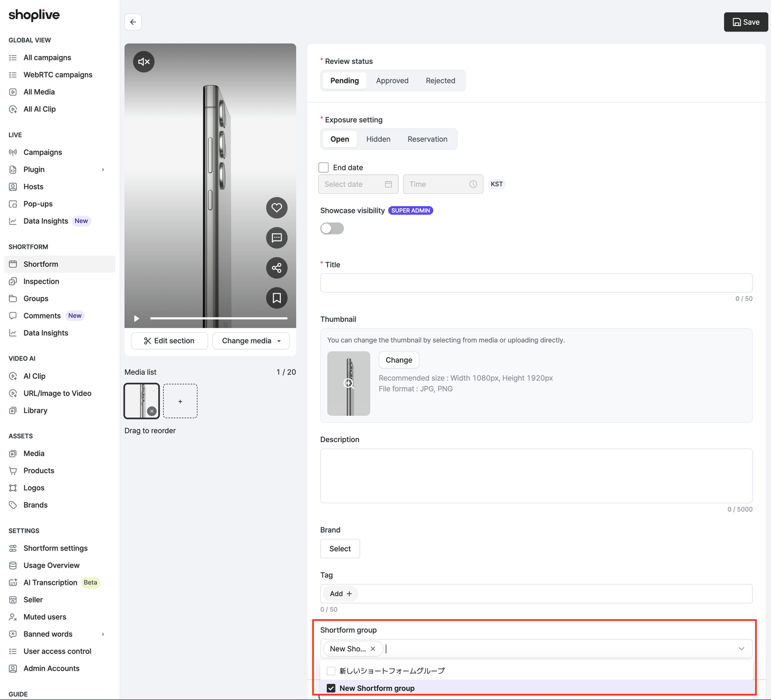
Task: Play the video preview
Action: pos(137,319)
